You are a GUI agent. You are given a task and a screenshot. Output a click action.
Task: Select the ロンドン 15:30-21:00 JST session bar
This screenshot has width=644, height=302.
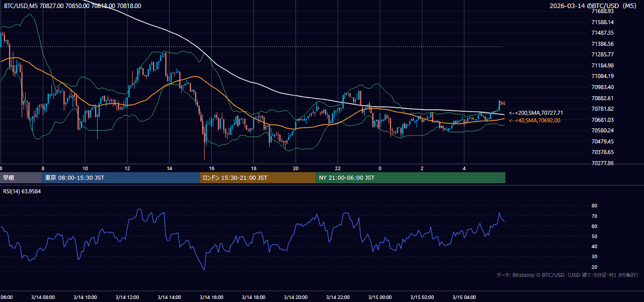[x=258, y=178]
